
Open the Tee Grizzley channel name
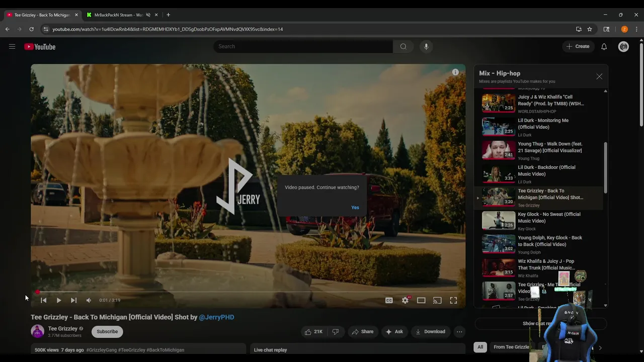tap(63, 329)
